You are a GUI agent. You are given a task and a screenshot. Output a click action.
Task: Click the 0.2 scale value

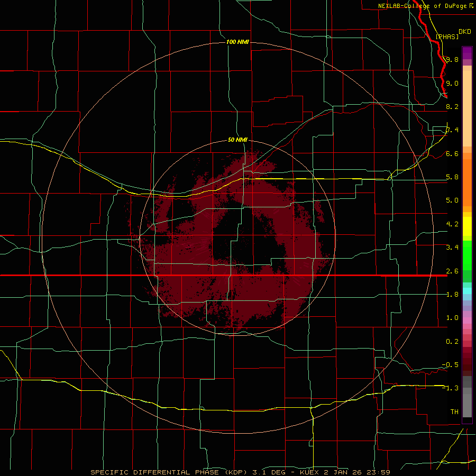(452, 342)
